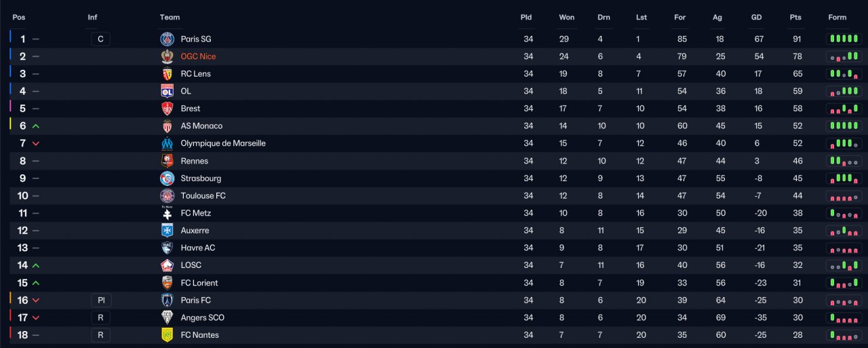
Task: Click the OGC Nice club crest
Action: [167, 56]
